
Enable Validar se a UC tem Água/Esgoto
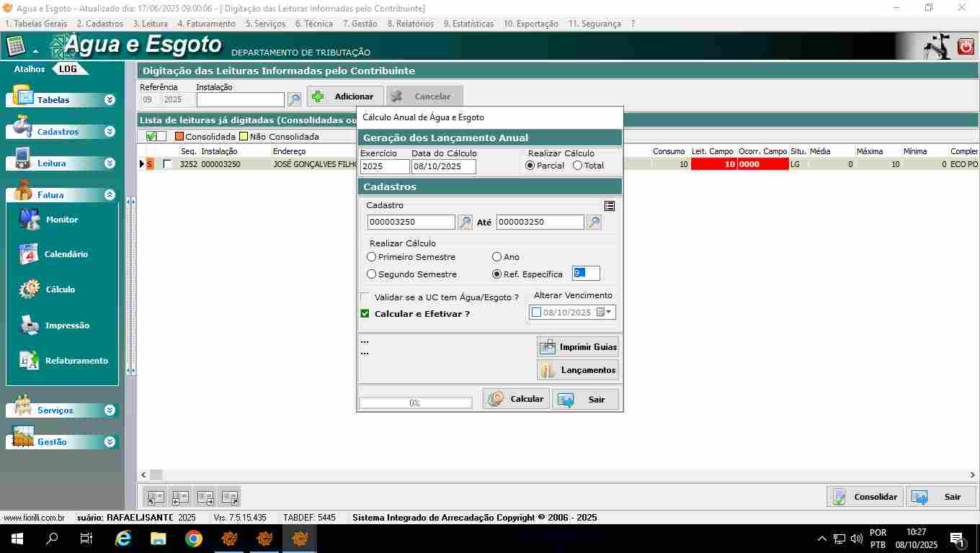click(x=365, y=297)
